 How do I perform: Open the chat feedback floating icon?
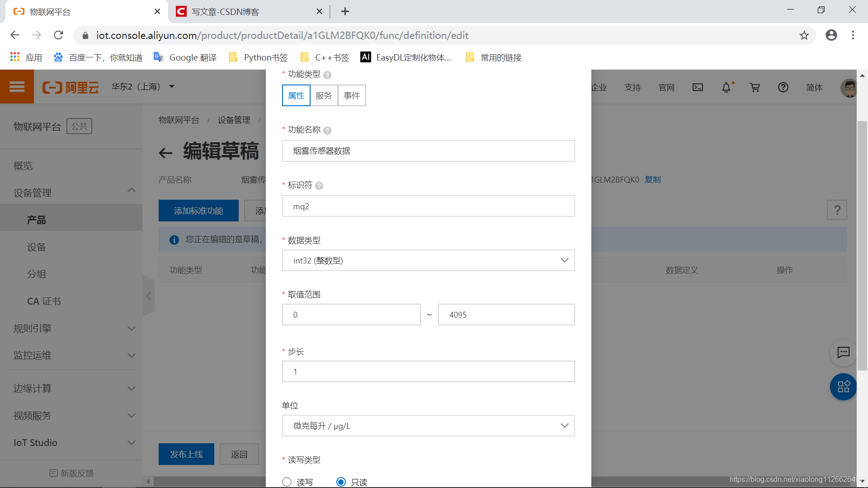point(843,352)
